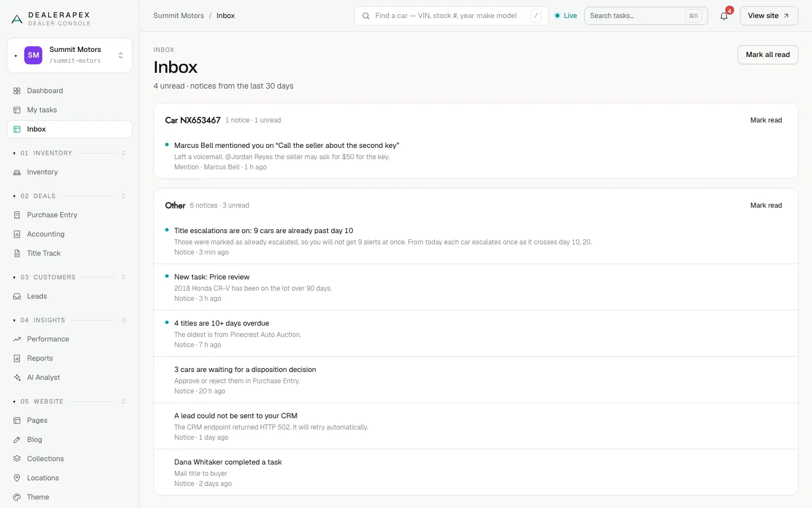
Task: Click the Title Track document icon
Action: tap(17, 253)
